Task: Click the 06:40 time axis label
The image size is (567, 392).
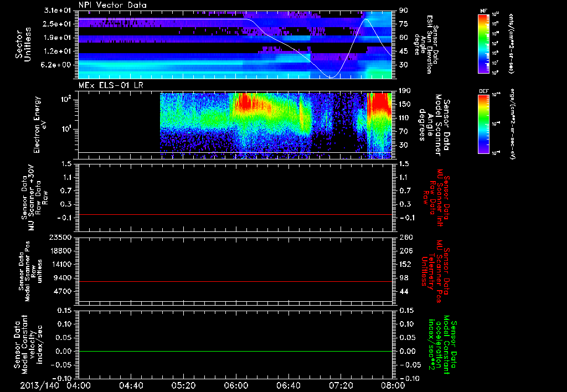Action: point(288,385)
